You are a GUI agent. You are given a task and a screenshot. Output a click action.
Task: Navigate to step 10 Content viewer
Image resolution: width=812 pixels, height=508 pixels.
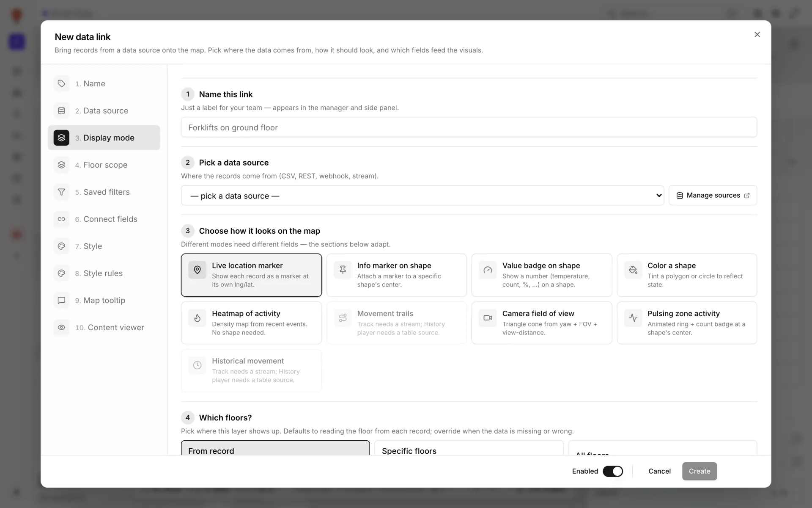[x=104, y=327]
